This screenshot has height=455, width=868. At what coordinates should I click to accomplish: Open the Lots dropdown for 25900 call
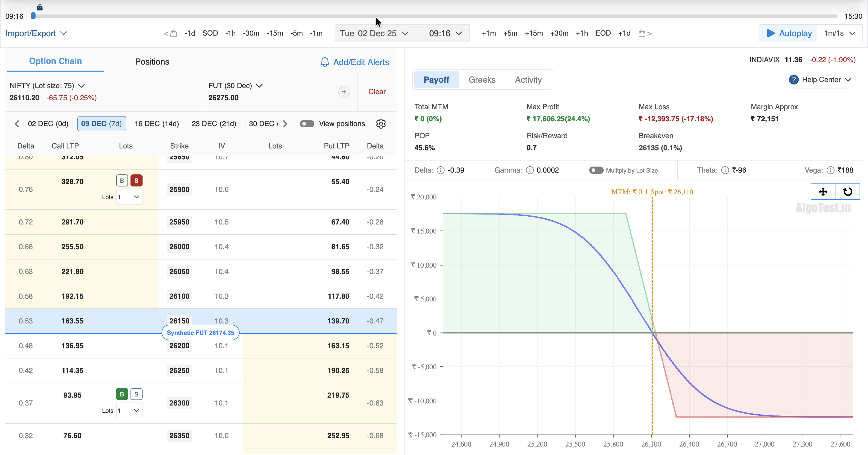(129, 197)
